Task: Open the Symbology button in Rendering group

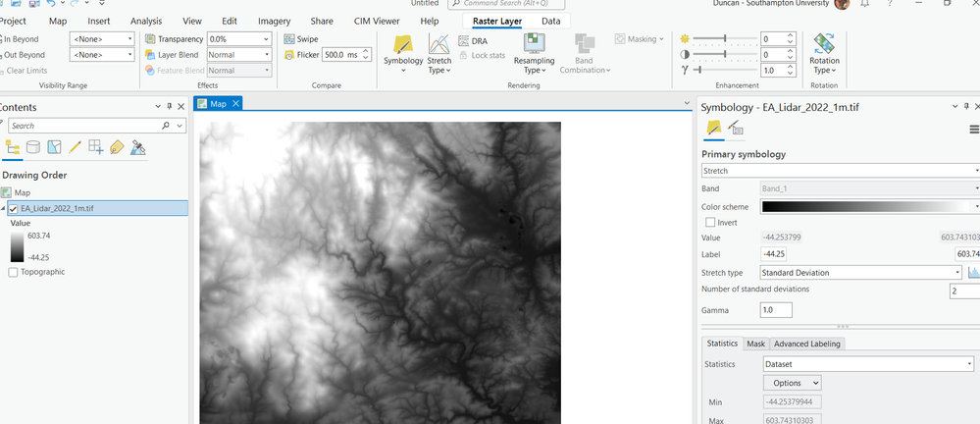Action: pyautogui.click(x=403, y=53)
